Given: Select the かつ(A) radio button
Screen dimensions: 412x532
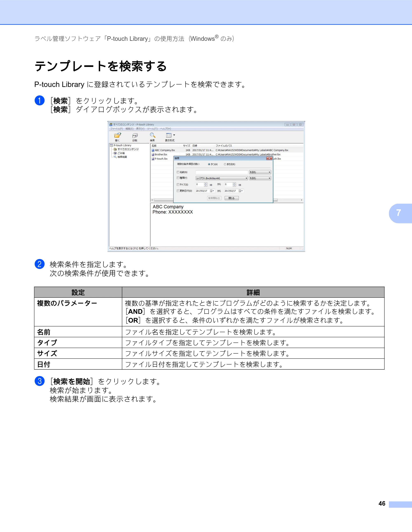Looking at the screenshot, I should point(209,164).
